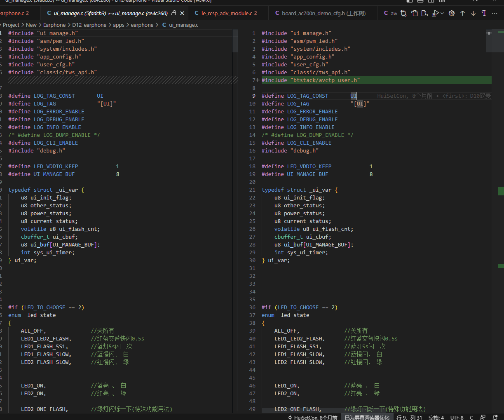Select language mode 'C' in status bar
This screenshot has height=420, width=504.
tap(471, 417)
